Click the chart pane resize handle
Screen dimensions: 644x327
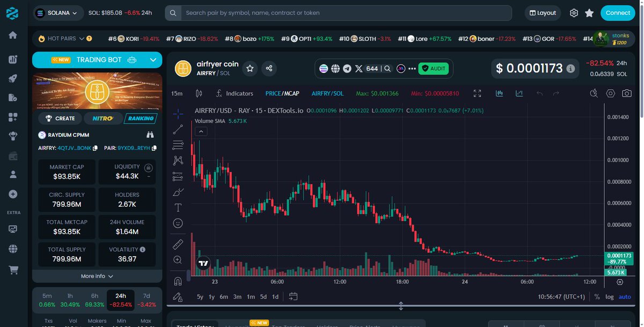click(401, 306)
